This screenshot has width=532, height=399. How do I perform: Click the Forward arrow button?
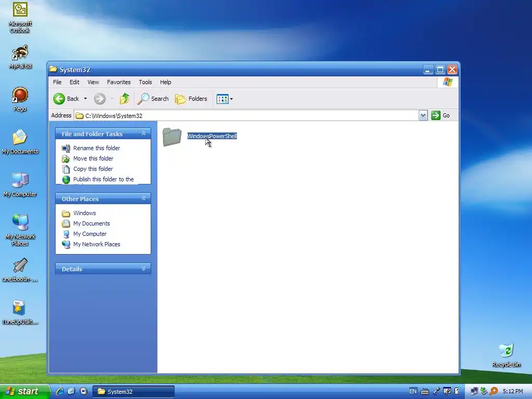[x=100, y=99]
